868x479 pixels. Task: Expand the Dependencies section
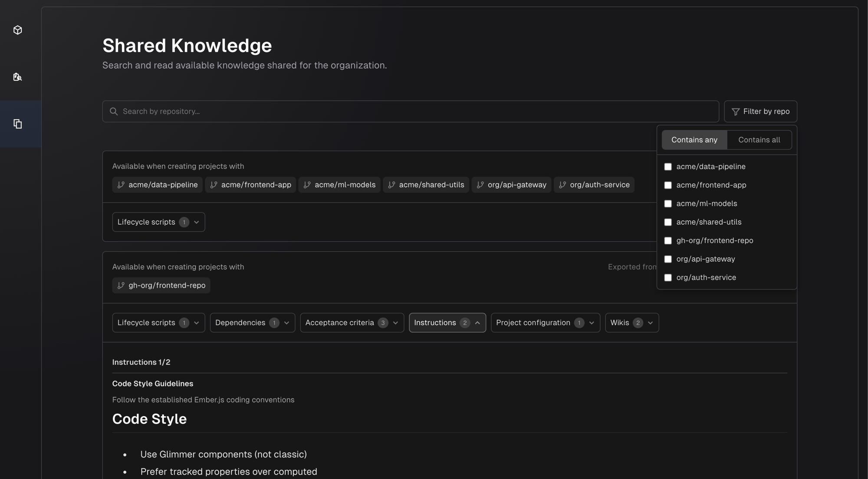point(253,323)
